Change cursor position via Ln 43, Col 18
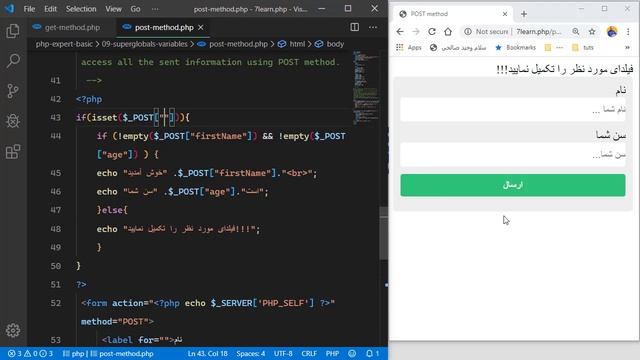Viewport: 640px width, 360px height. [207, 353]
